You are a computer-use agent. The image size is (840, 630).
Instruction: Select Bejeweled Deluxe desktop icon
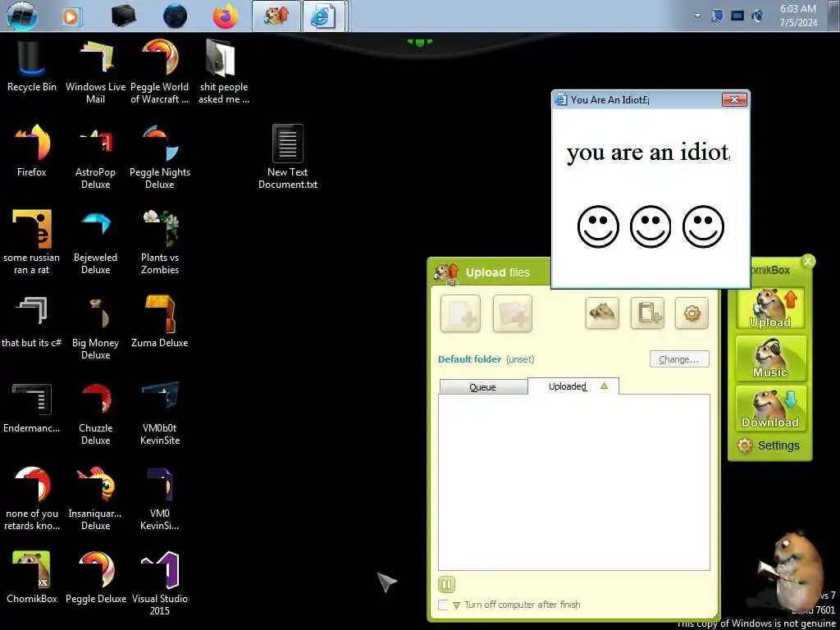(x=95, y=242)
